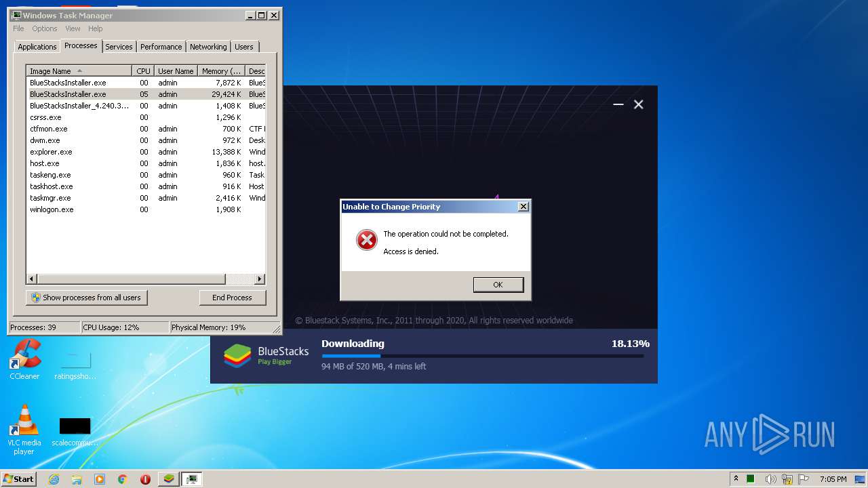Screen dimensions: 868x488
Task: Click the Show Desktop button
Action: [x=861, y=479]
